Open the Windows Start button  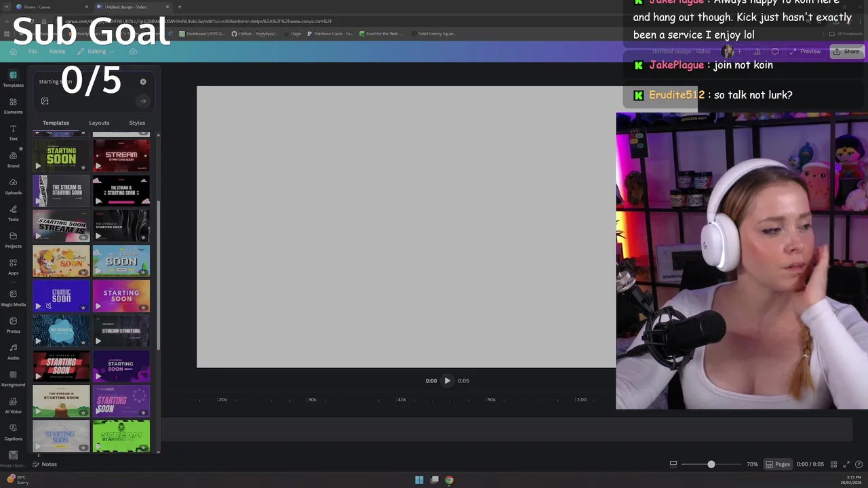[x=419, y=480]
